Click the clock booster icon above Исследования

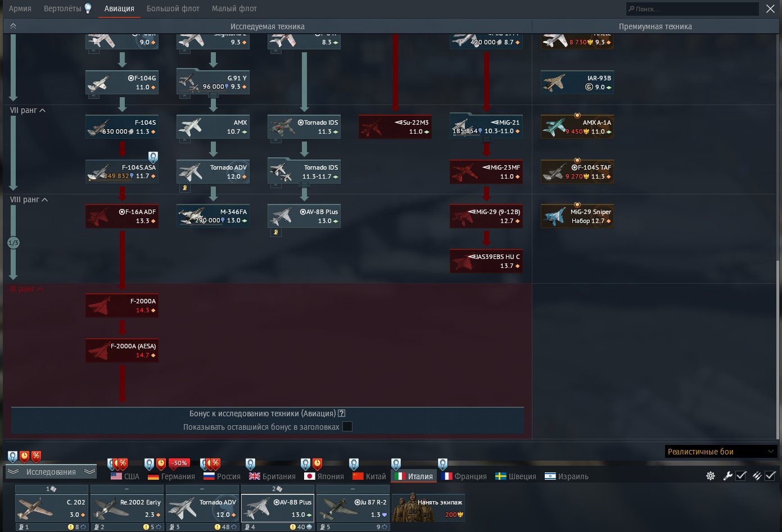point(24,456)
